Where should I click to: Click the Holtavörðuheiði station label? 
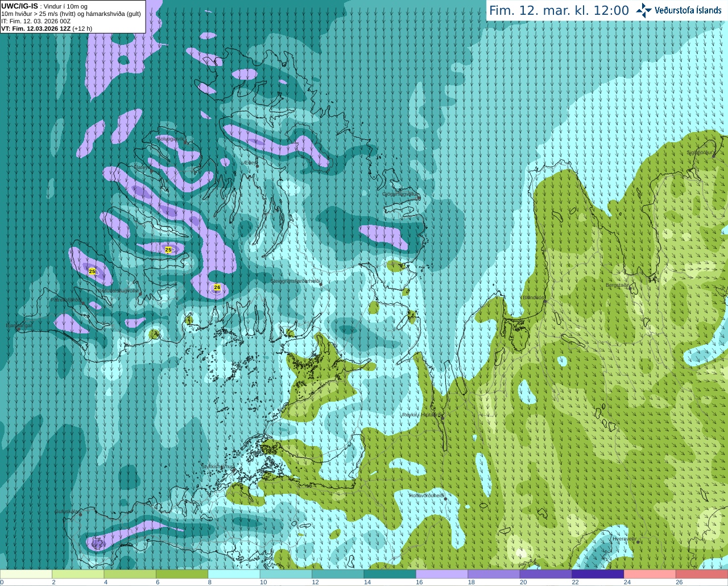pos(427,496)
